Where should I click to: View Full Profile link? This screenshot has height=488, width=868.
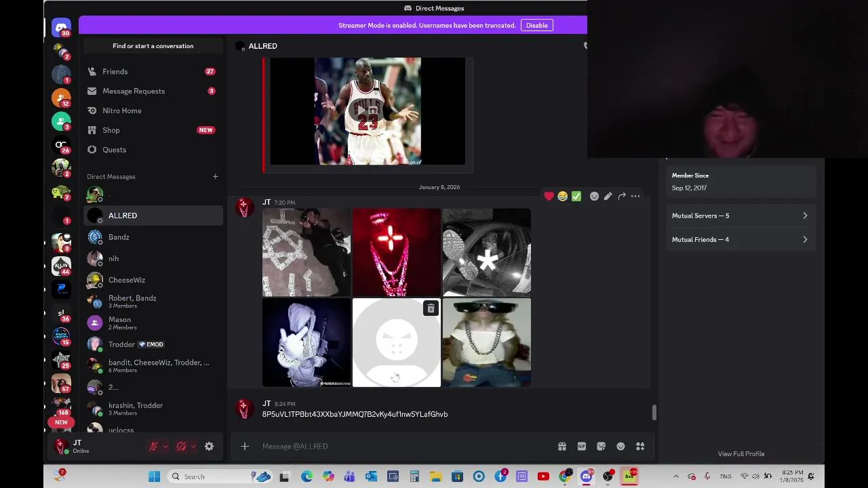(x=741, y=454)
